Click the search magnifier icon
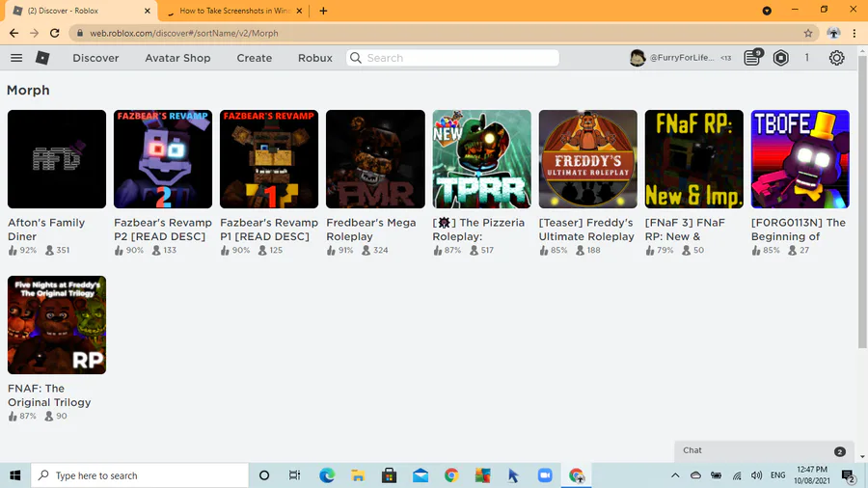 (356, 58)
